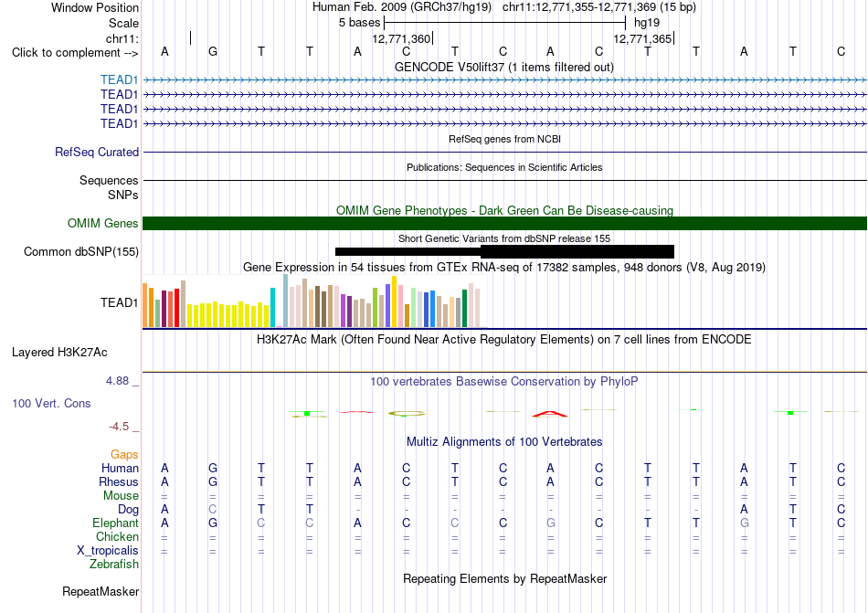868x613 pixels.
Task: Open the RefSeq Curated track label
Action: [x=97, y=152]
